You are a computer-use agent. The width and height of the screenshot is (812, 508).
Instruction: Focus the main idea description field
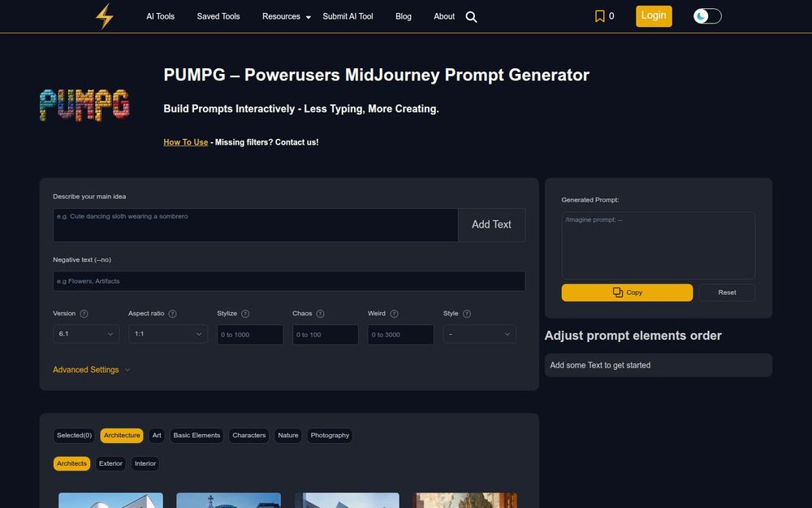coord(255,225)
